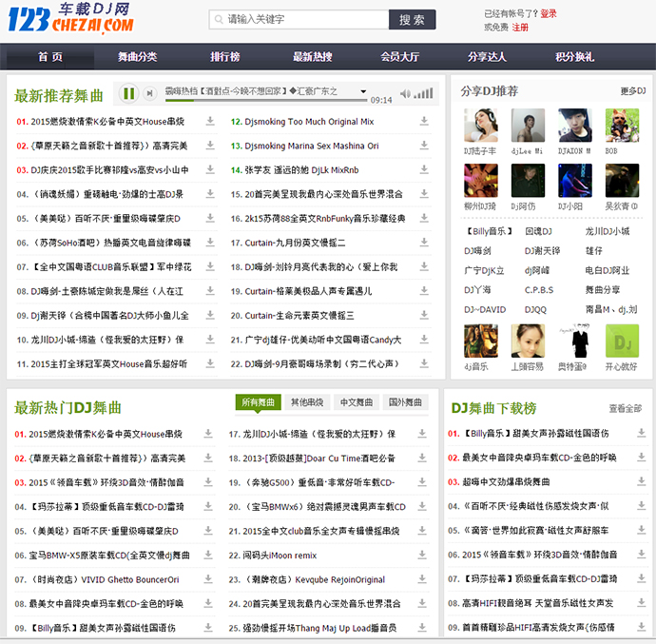
Task: Open the player track title dropdown arrow
Action: (x=363, y=91)
